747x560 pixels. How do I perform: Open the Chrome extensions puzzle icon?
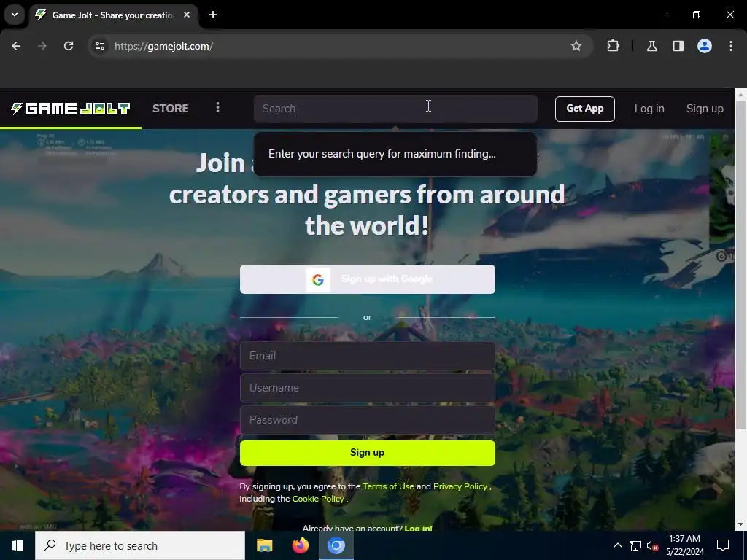tap(613, 46)
